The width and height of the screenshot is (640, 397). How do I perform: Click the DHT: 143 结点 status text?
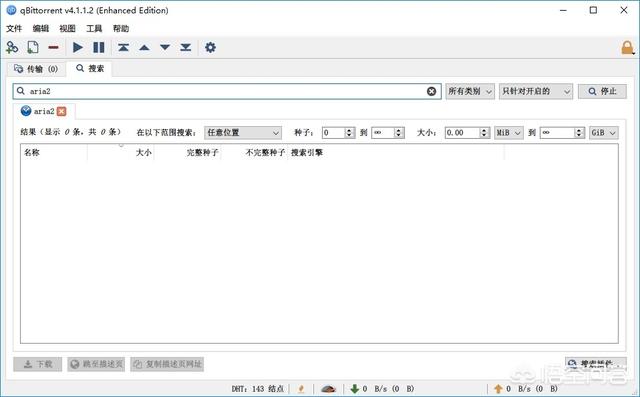(x=258, y=389)
